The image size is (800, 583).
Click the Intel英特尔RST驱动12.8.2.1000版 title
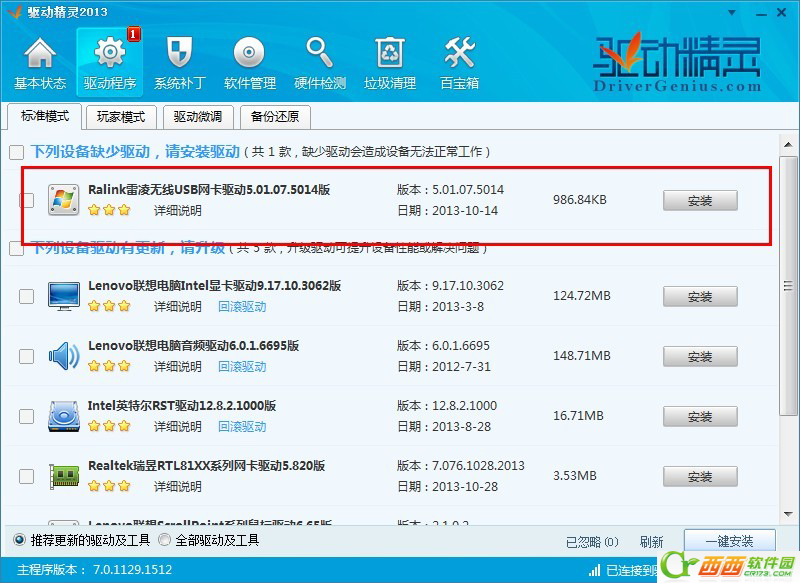coord(182,405)
